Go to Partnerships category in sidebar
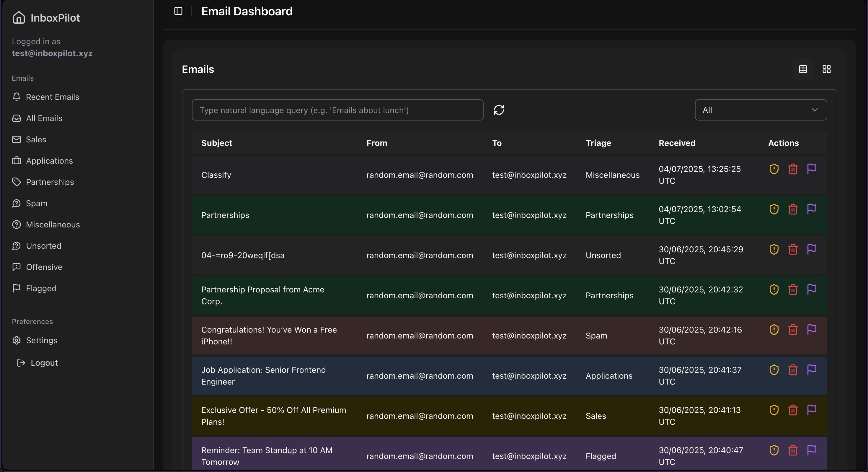This screenshot has width=868, height=472. 43,182
